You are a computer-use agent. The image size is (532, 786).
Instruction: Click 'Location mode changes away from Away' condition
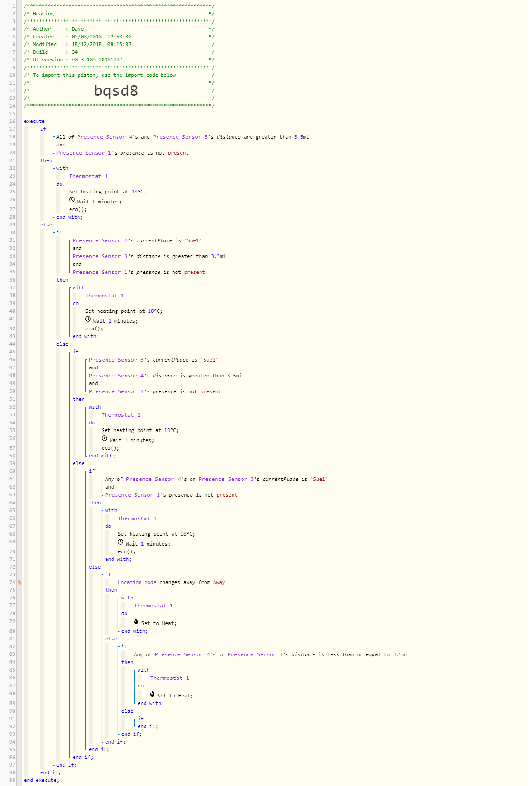[171, 582]
